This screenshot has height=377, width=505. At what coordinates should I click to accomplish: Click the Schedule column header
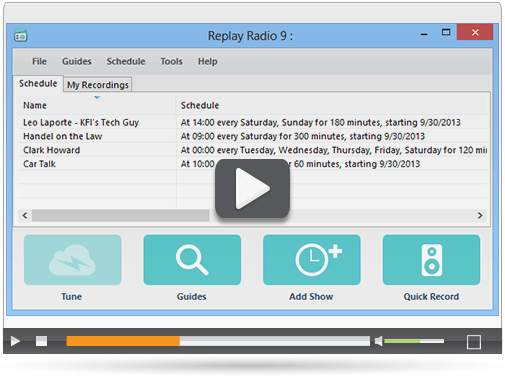pos(331,105)
